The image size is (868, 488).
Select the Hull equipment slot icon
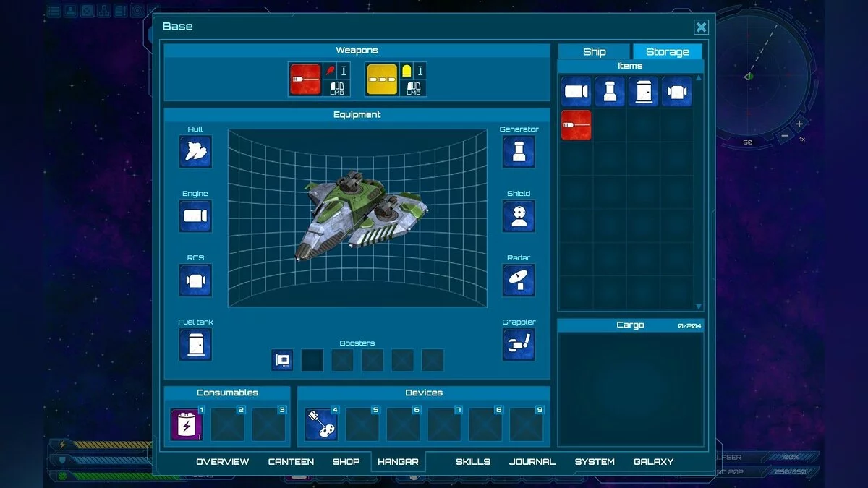point(195,152)
